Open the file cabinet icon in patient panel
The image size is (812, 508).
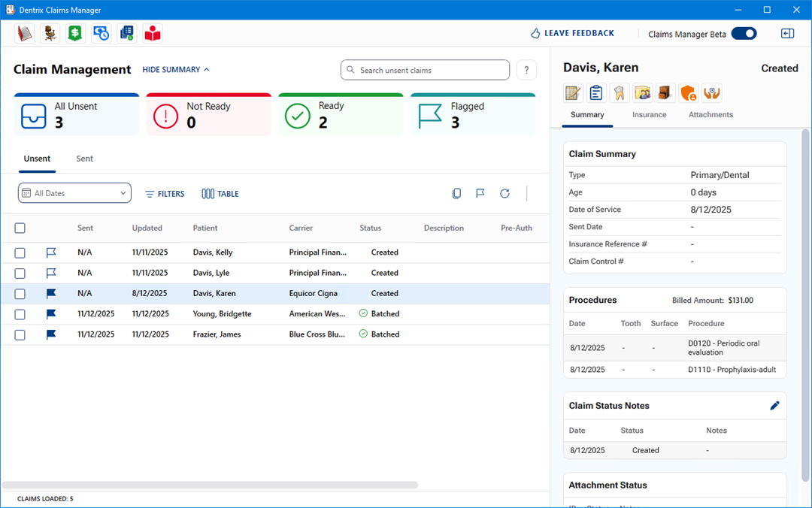pos(666,93)
